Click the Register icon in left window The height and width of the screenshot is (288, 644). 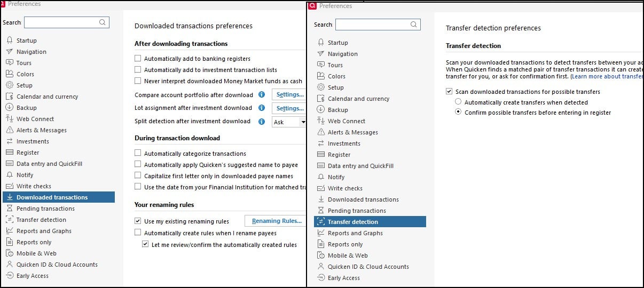(x=10, y=153)
